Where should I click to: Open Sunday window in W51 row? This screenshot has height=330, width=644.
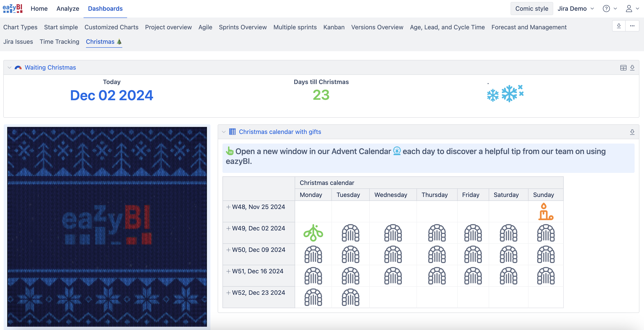546,276
